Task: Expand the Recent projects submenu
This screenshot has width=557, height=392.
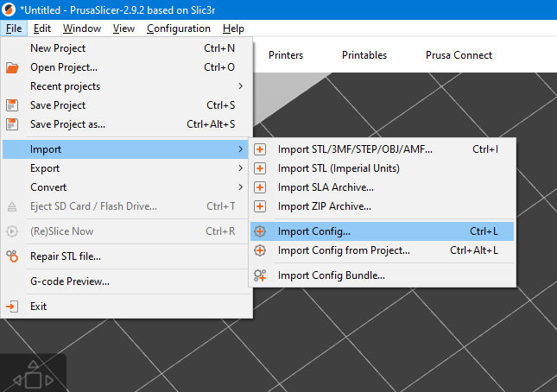Action: point(125,86)
